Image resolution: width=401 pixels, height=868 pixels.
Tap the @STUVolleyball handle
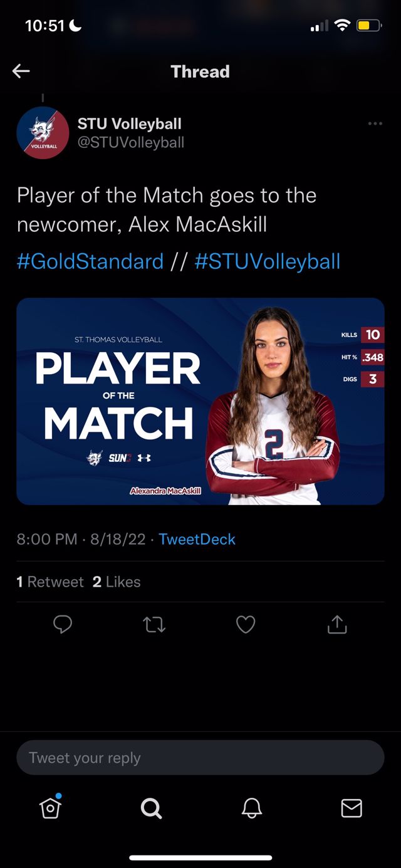click(x=131, y=142)
